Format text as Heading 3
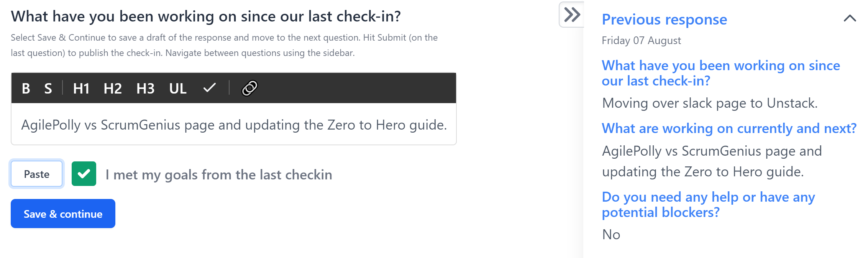Image resolution: width=868 pixels, height=258 pixels. (145, 89)
